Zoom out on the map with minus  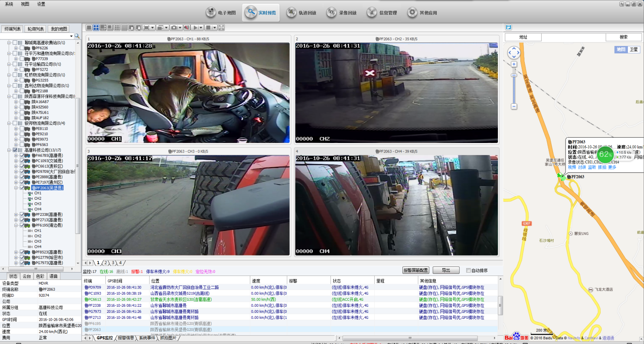point(514,106)
